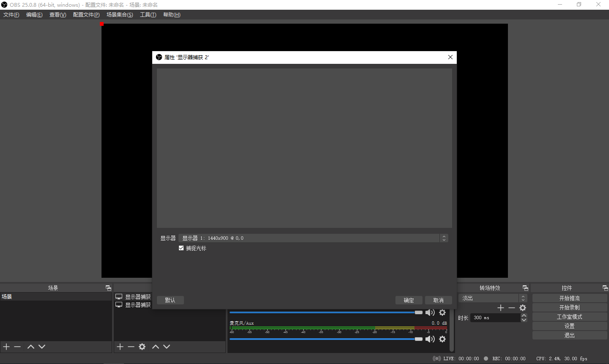The width and height of the screenshot is (609, 364).
Task: Click the CPU: 2.4%, 30.00 fps status
Action: pos(562,359)
